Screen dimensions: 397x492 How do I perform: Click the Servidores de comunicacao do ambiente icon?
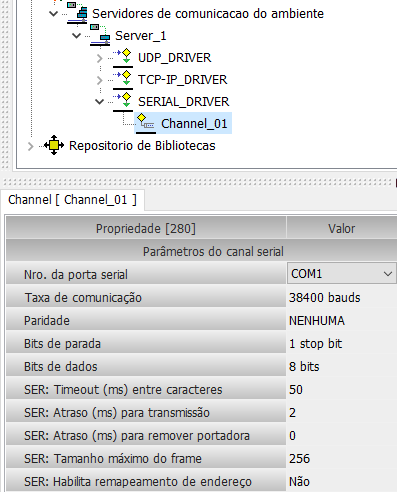pos(77,13)
